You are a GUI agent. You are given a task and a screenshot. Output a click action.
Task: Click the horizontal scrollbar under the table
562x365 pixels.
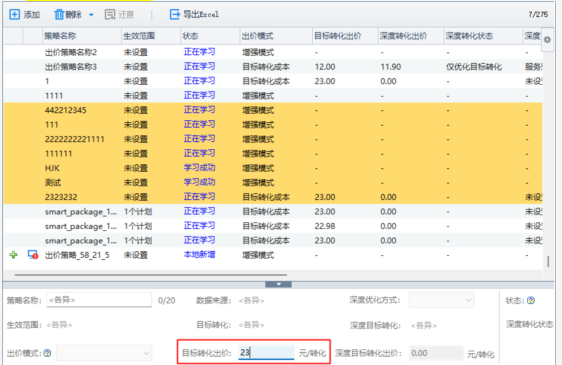(x=151, y=275)
